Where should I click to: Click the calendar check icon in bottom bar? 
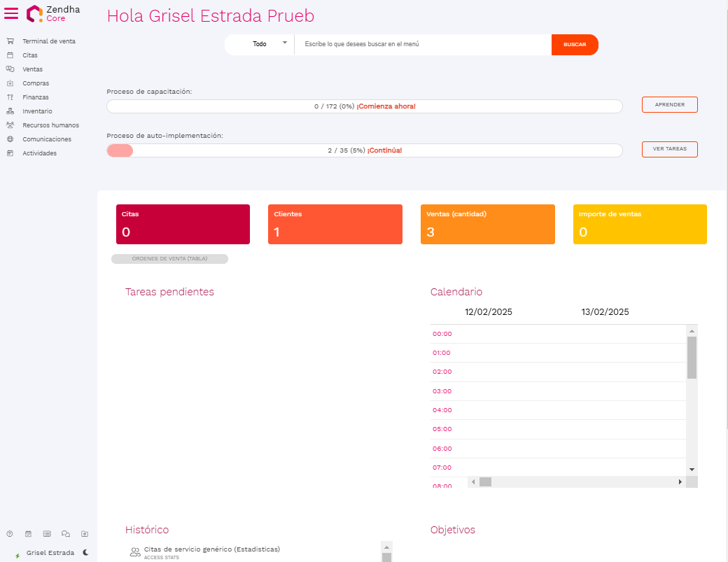(x=28, y=533)
